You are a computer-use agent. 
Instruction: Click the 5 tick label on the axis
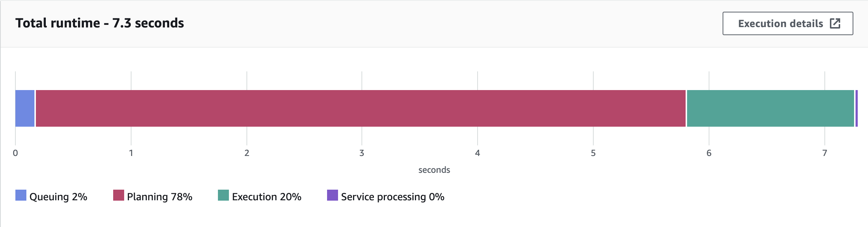tap(593, 153)
